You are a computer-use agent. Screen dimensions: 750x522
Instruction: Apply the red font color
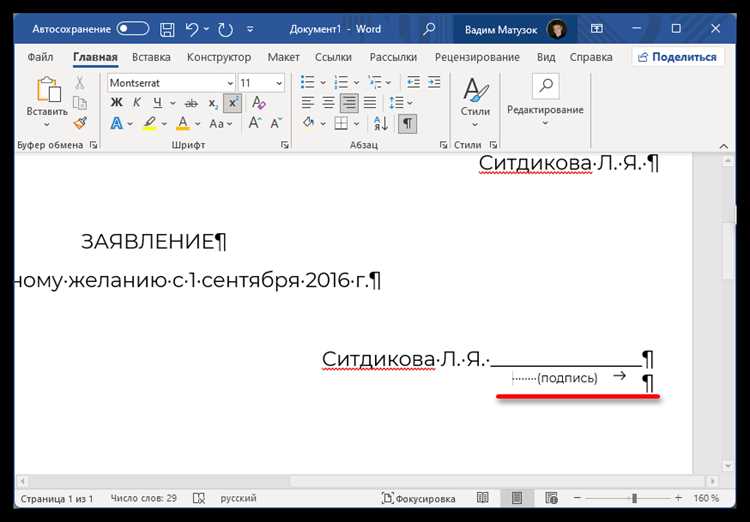[x=183, y=123]
